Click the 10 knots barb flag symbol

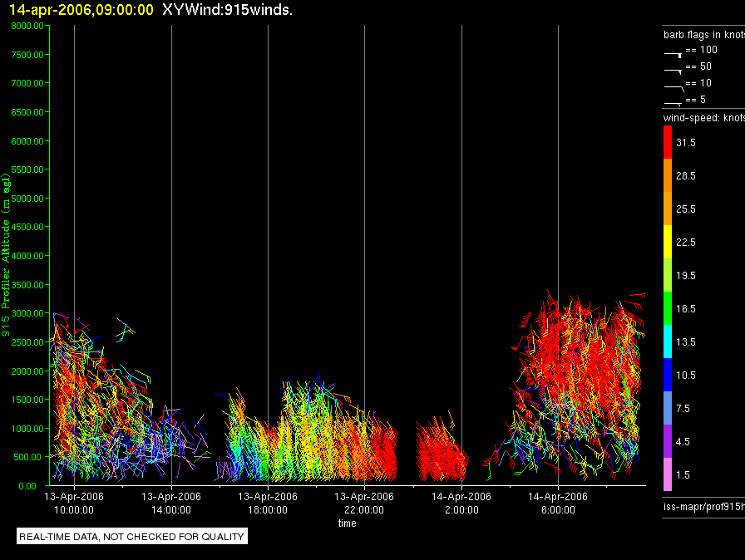(673, 88)
